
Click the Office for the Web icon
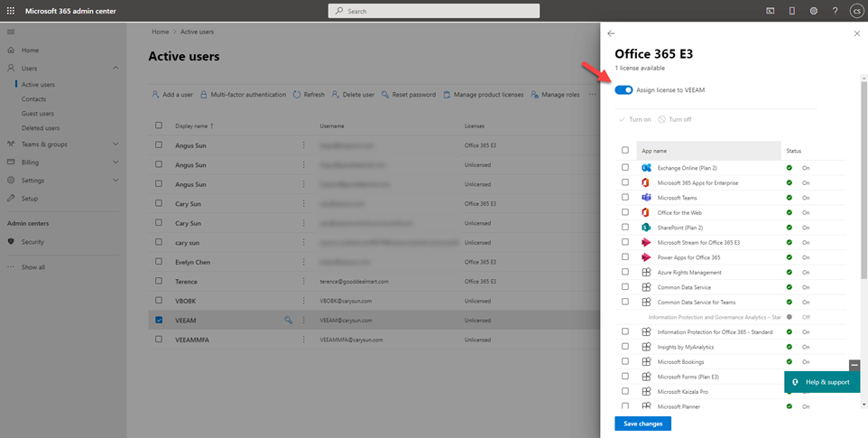(645, 212)
